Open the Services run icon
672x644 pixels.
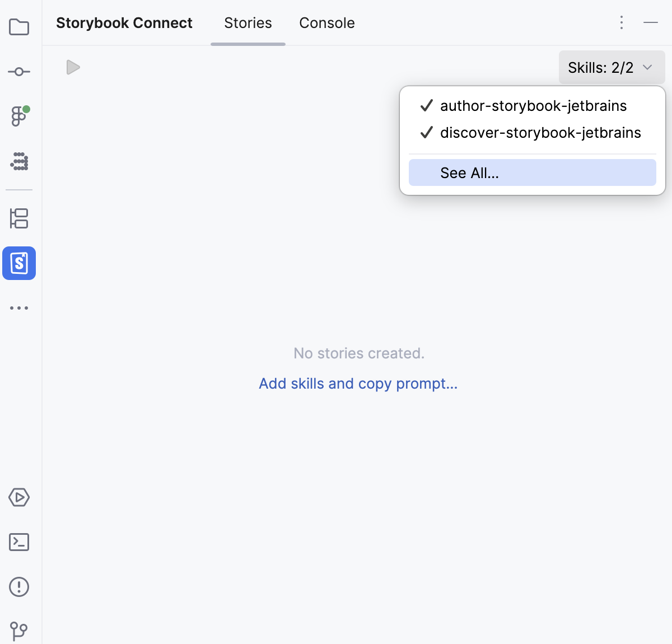19,497
